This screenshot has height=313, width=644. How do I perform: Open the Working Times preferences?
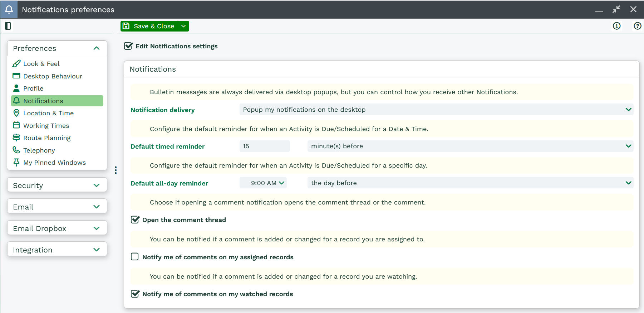(46, 126)
